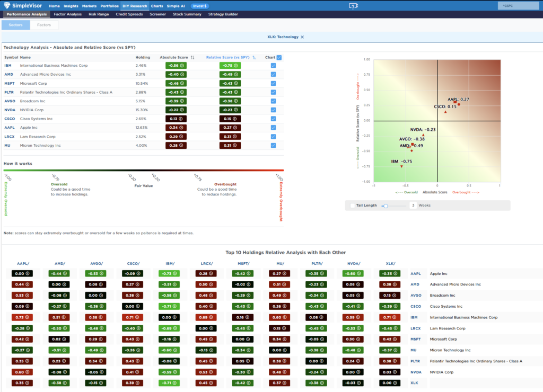Switch to the Factors tab
Viewport: 543px width, 392px height.
[43, 24]
